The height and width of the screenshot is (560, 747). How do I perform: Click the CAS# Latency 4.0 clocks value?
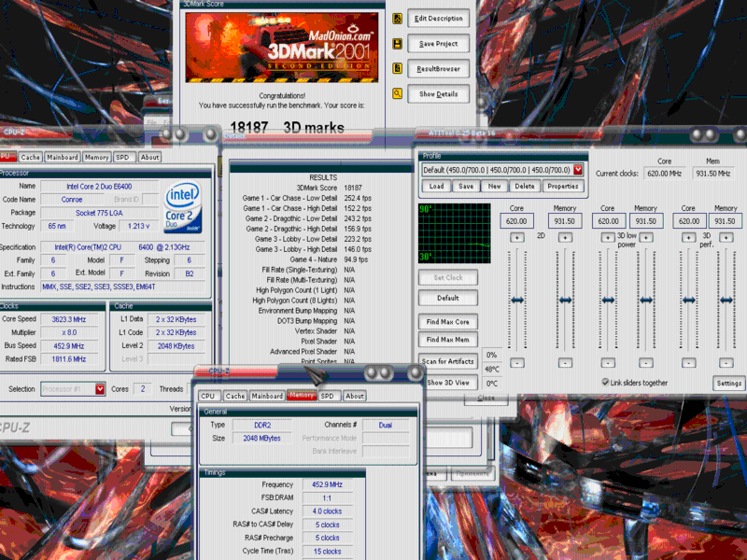click(328, 511)
